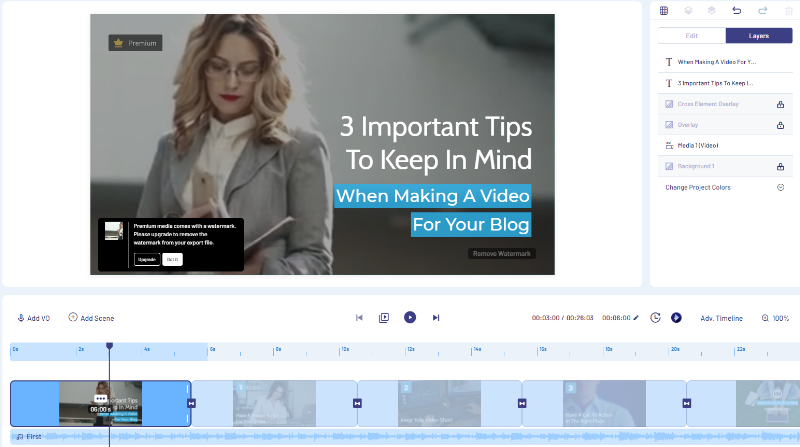
Task: Click the delete trash icon
Action: point(789,10)
